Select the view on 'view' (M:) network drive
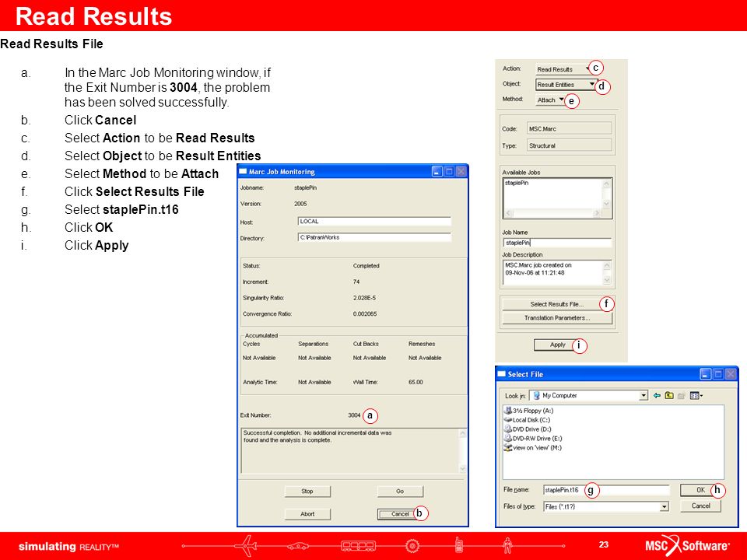The height and width of the screenshot is (560, 747). pos(532,448)
